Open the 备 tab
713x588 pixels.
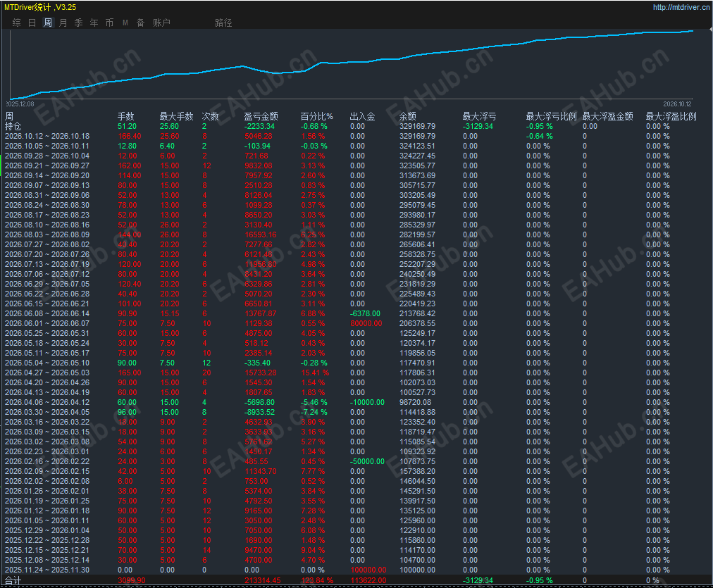click(140, 23)
